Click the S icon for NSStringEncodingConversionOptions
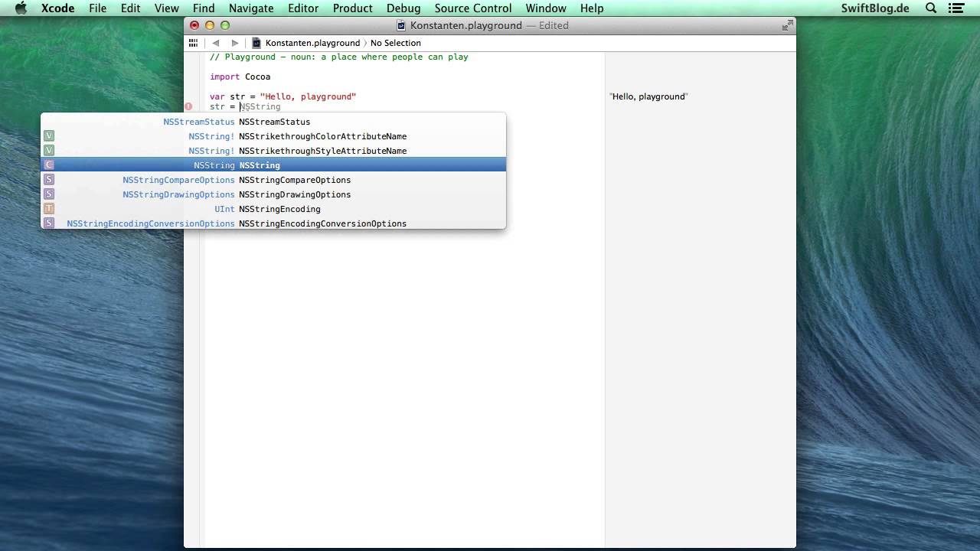Screen dimensions: 980x551 [49, 223]
